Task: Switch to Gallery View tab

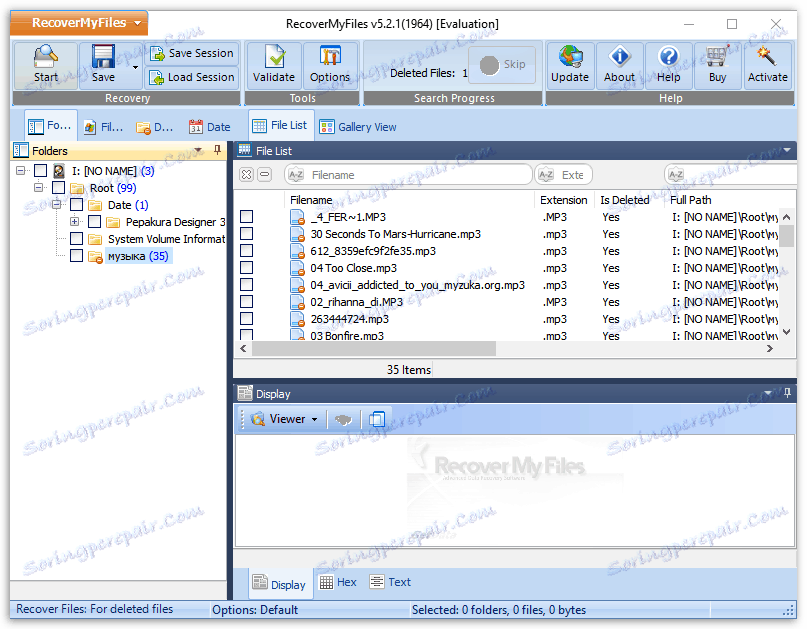Action: click(358, 127)
